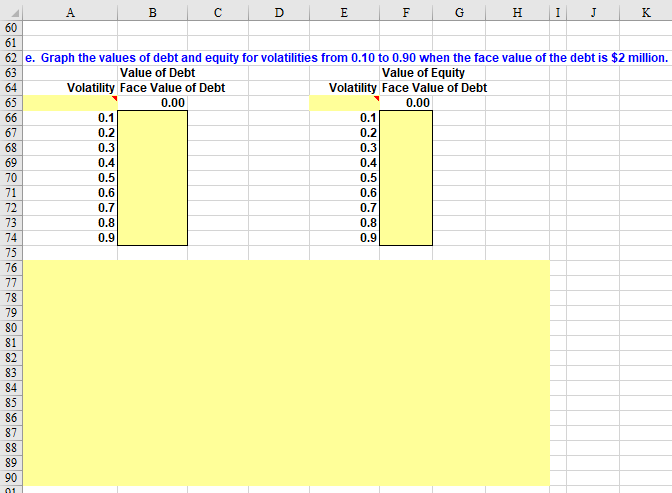Click volatility 0.5 in cell A70

(70, 178)
